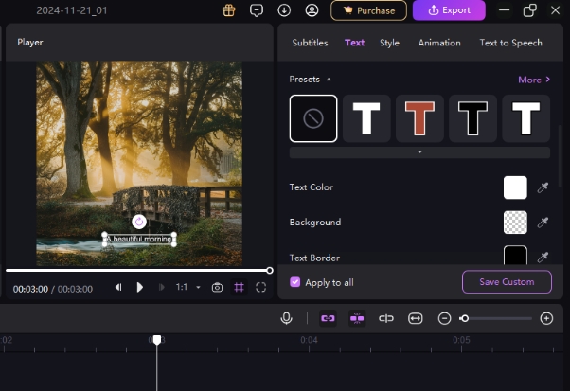
Task: Open the 1:1 aspect ratio dropdown
Action: (187, 287)
